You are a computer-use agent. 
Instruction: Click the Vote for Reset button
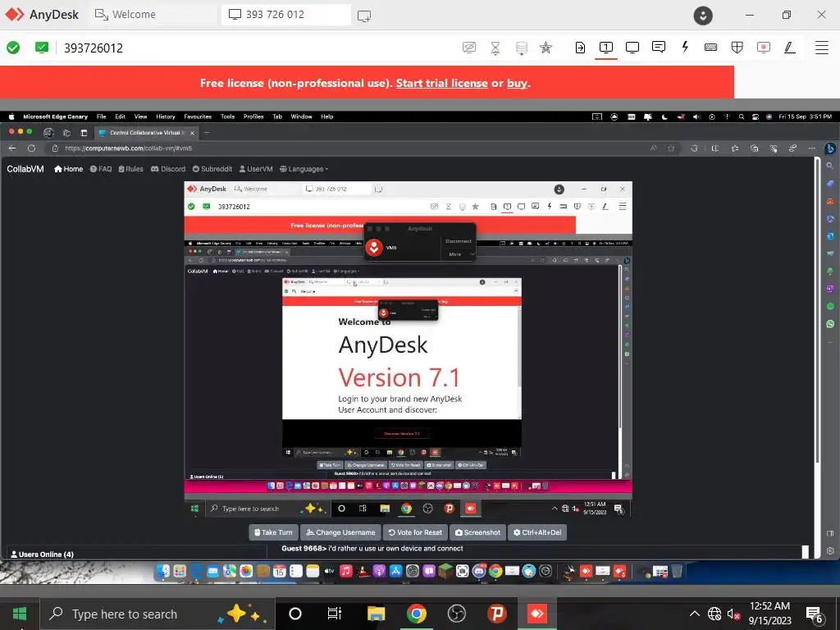(415, 532)
